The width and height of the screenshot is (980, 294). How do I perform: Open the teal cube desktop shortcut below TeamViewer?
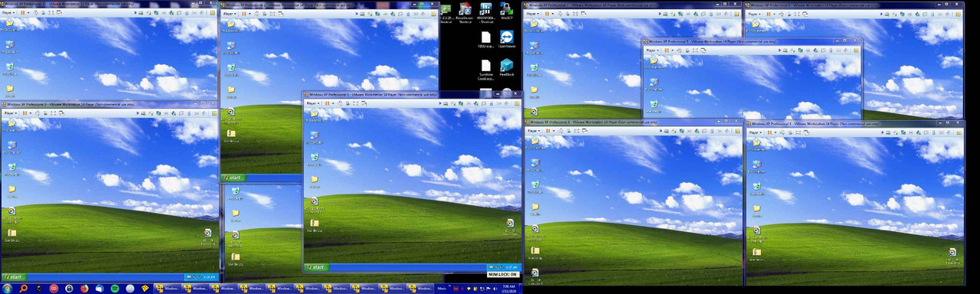coord(506,67)
